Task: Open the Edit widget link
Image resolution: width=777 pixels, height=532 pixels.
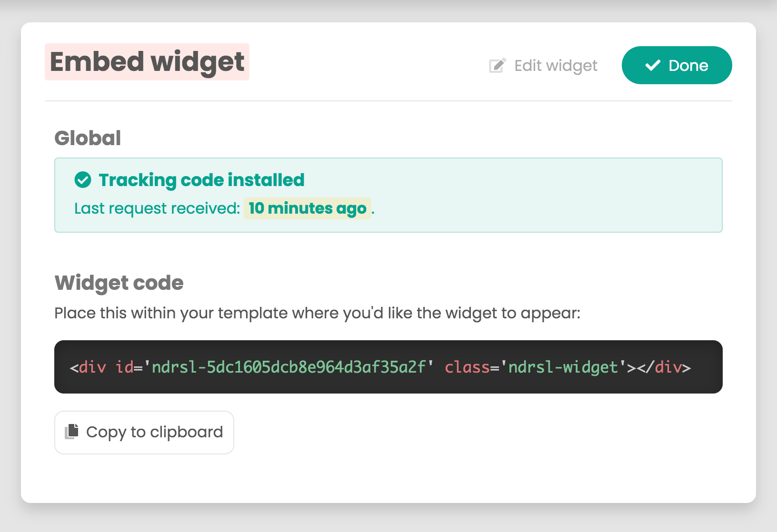Action: tap(555, 66)
